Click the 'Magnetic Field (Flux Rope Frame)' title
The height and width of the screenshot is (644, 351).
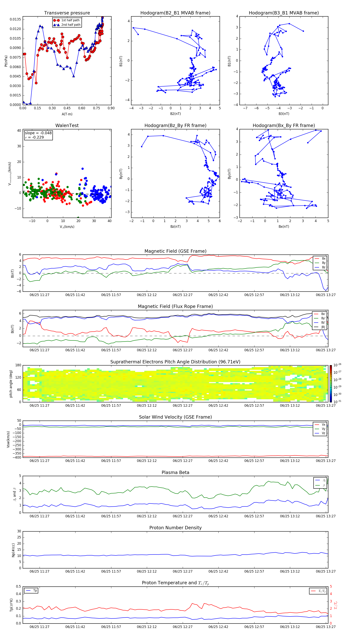175,306
